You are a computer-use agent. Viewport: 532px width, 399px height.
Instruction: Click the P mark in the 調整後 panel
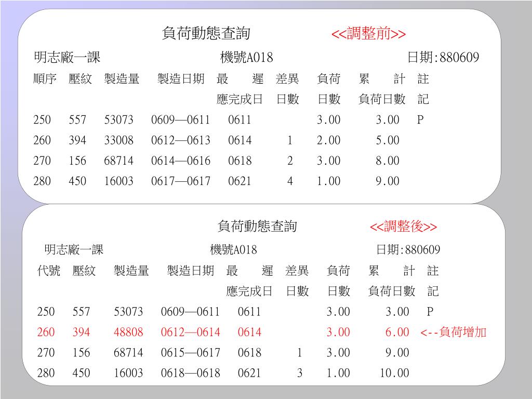[430, 312]
